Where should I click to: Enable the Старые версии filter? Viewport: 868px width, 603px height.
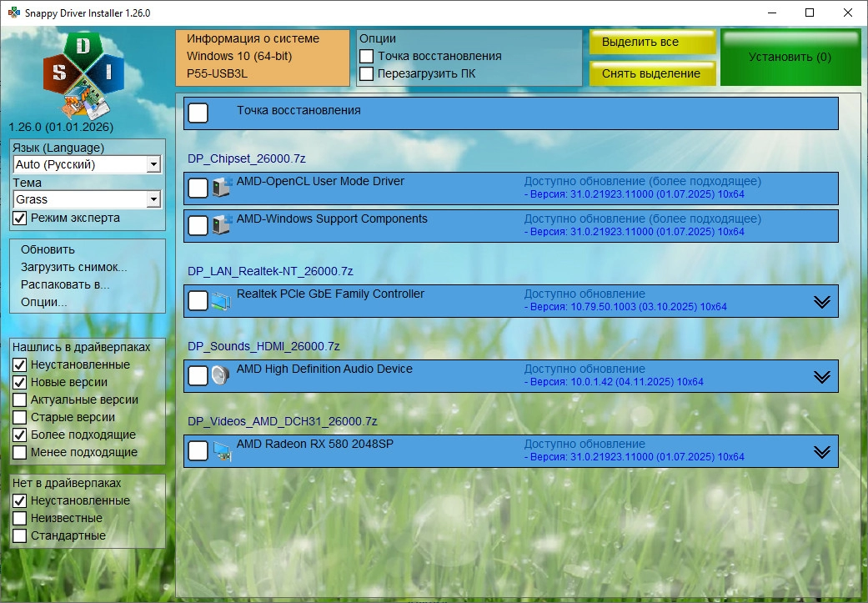(x=20, y=418)
